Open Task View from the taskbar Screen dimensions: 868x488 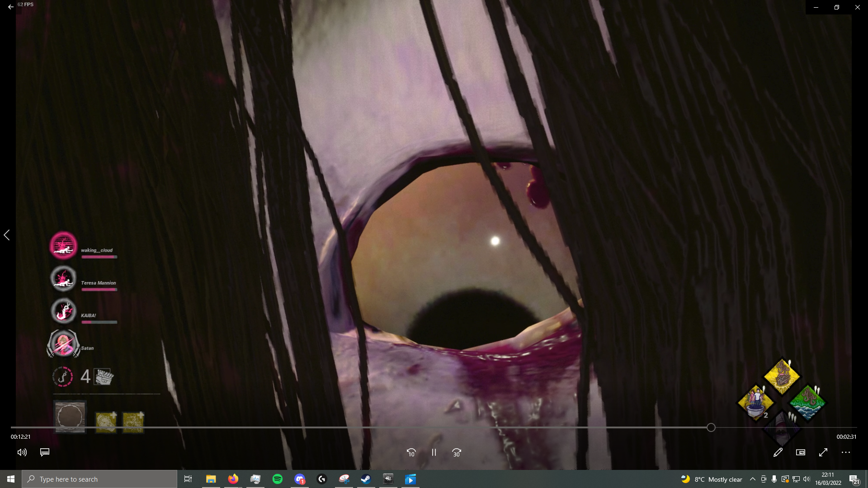click(188, 479)
